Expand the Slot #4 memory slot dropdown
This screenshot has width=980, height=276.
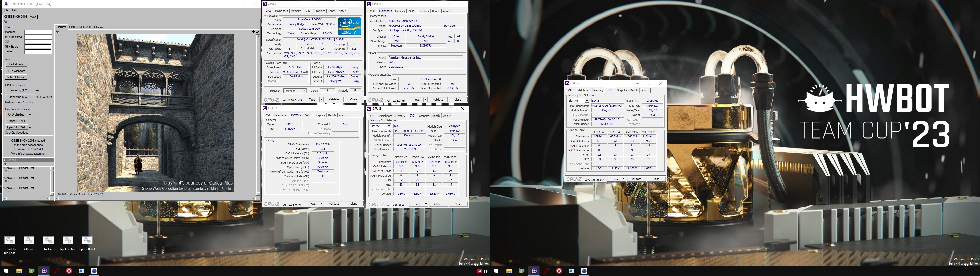pos(587,101)
